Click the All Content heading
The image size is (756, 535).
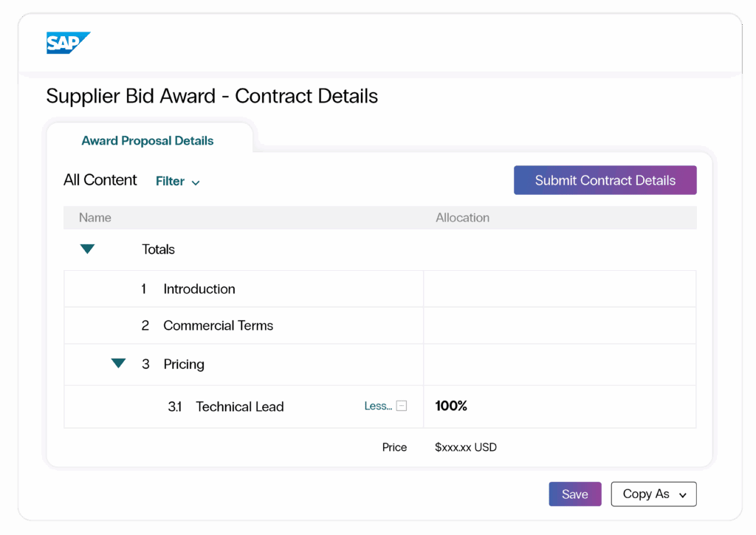(x=100, y=180)
